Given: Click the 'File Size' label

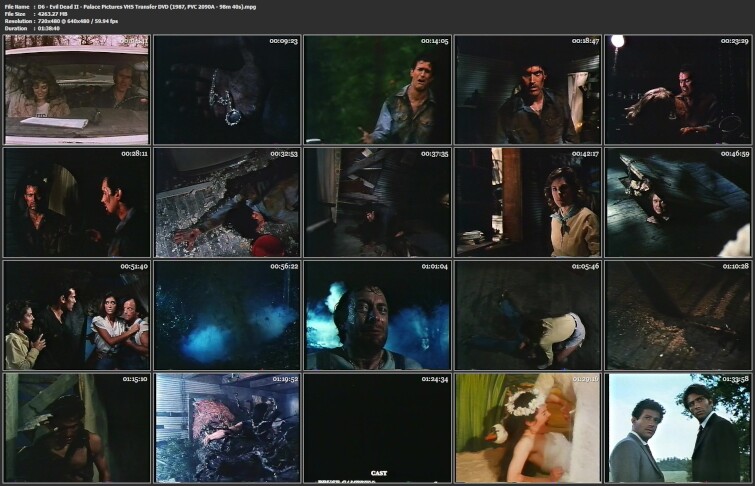Looking at the screenshot, I should pos(15,14).
